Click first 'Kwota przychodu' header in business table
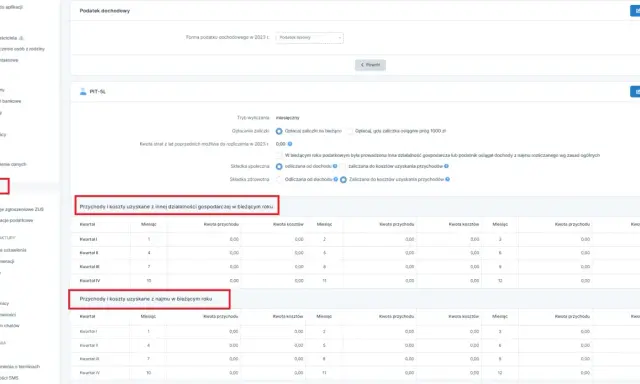Image resolution: width=640 pixels, height=384 pixels. 221,224
